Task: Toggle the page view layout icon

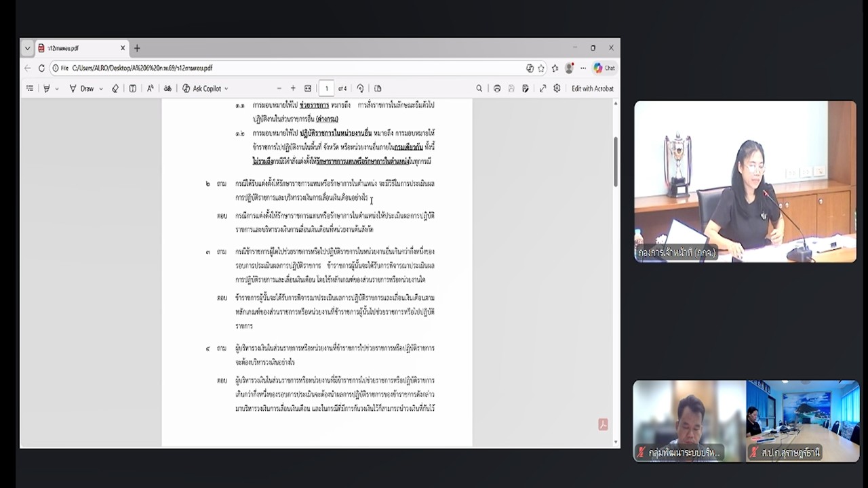Action: click(x=378, y=88)
